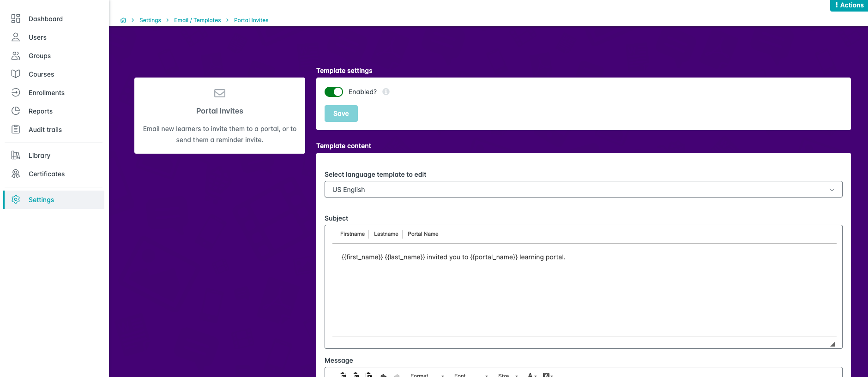Screen dimensions: 868x377
Task: Insert the Portal Name variable into subject
Action: (422, 234)
